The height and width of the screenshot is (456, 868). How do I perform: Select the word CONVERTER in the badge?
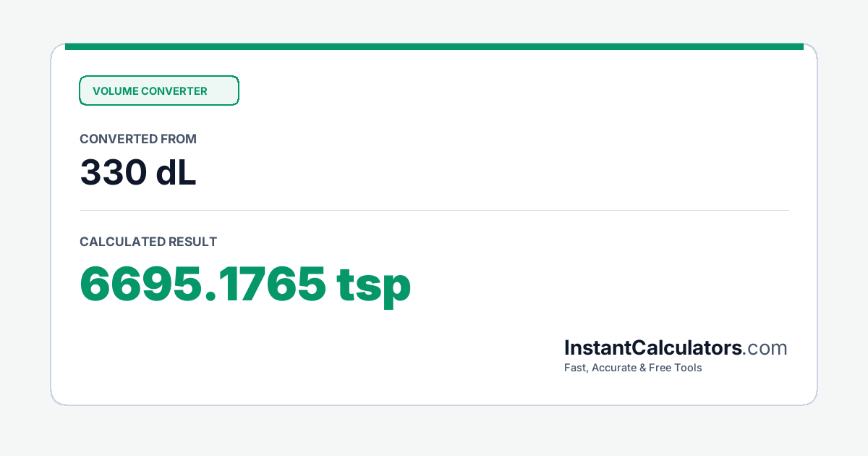click(174, 91)
